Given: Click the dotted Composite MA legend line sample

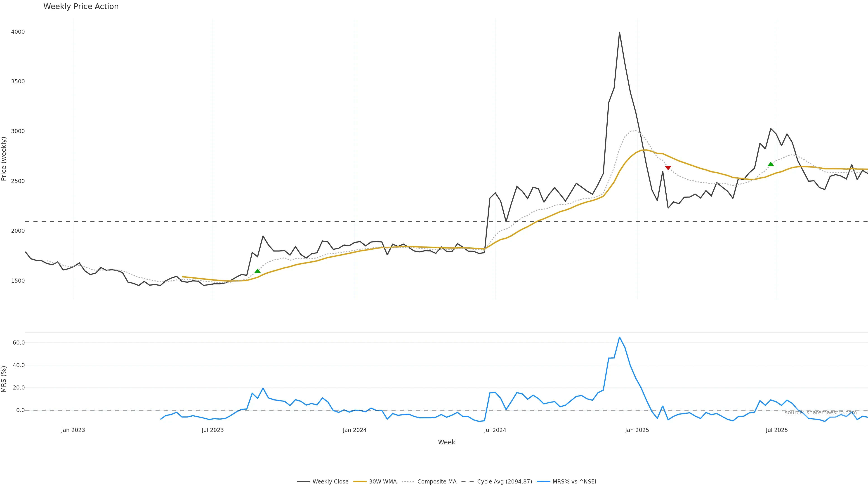Looking at the screenshot, I should (408, 482).
